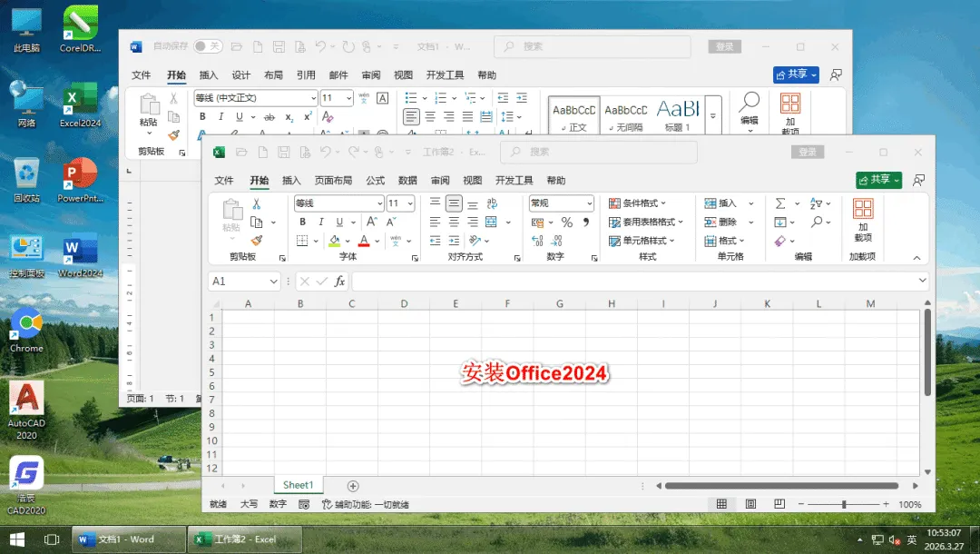Toggle Italic in Excel ribbon

[x=320, y=222]
